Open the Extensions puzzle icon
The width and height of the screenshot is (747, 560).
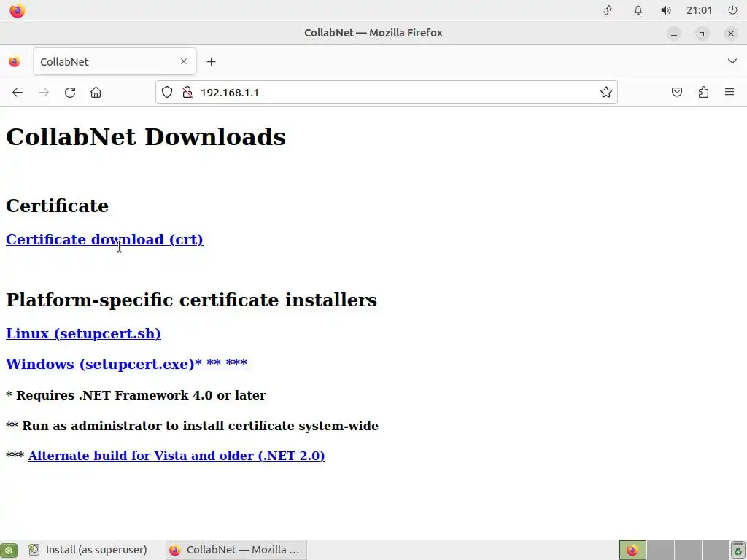pos(703,92)
